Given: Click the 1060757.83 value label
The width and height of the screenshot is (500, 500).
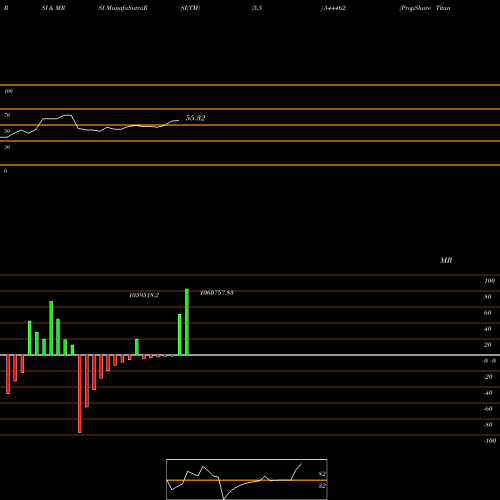Looking at the screenshot, I should pyautogui.click(x=217, y=293).
